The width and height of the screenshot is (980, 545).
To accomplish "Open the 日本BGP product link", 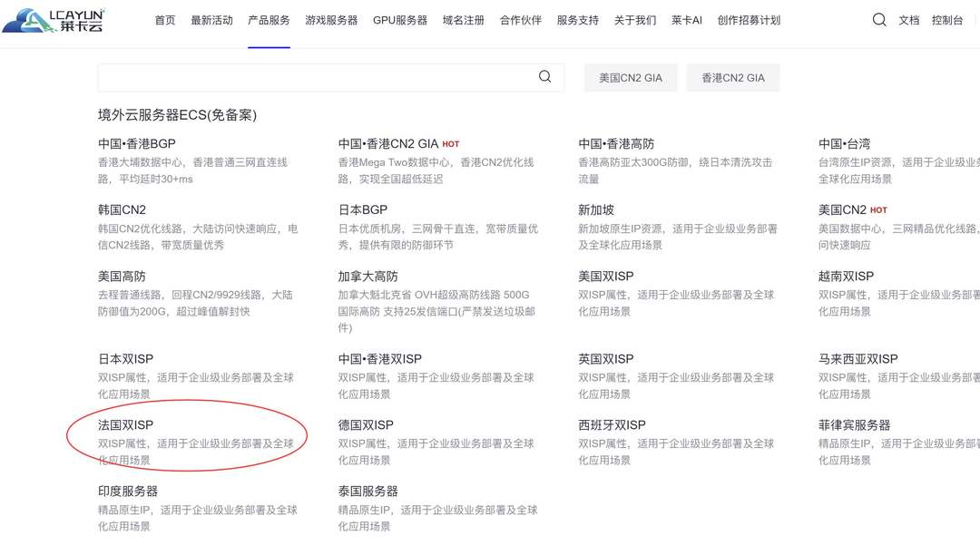I will pyautogui.click(x=362, y=209).
